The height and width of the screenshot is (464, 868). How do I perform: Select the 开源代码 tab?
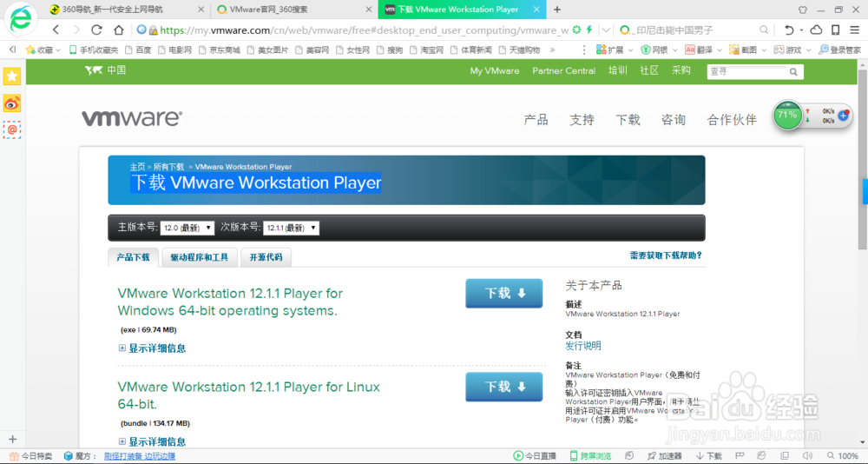[x=266, y=257]
